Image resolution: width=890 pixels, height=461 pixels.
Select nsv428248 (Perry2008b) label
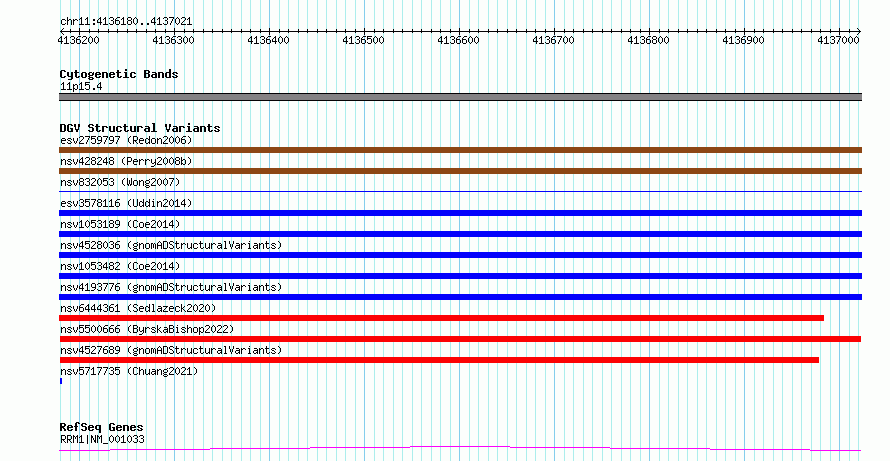tap(126, 161)
